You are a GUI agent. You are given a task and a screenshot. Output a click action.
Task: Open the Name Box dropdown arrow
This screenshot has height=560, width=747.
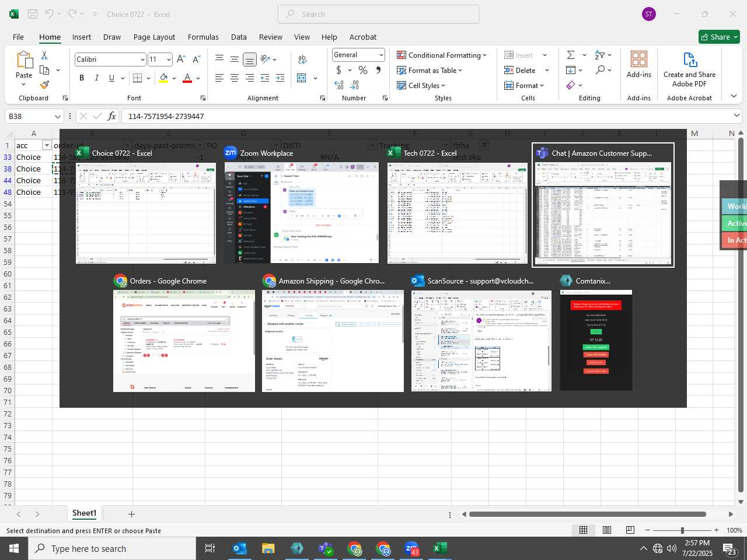tap(57, 116)
